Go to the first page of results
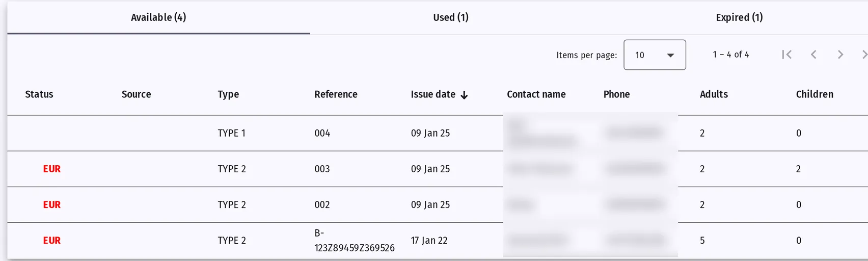The height and width of the screenshot is (261, 868). (786, 55)
